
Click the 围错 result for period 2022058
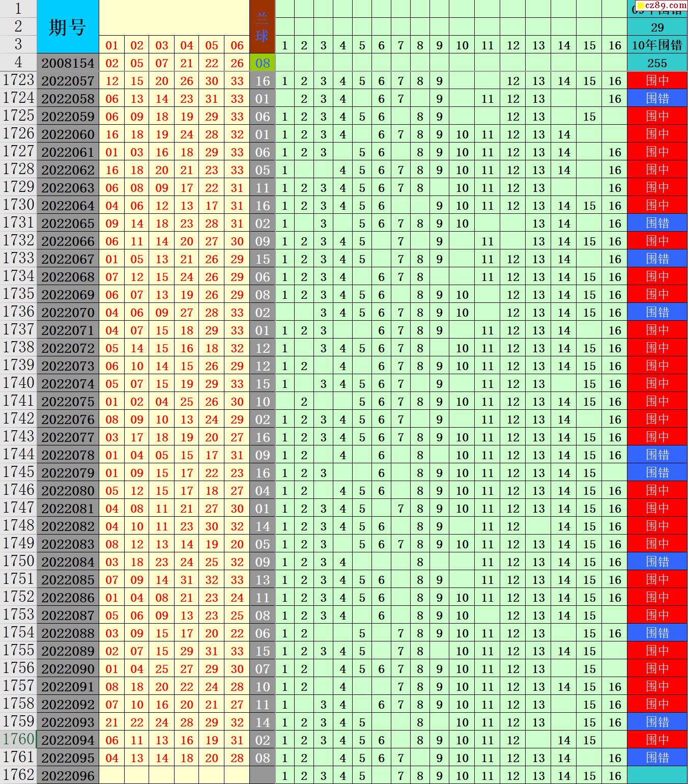(x=657, y=98)
